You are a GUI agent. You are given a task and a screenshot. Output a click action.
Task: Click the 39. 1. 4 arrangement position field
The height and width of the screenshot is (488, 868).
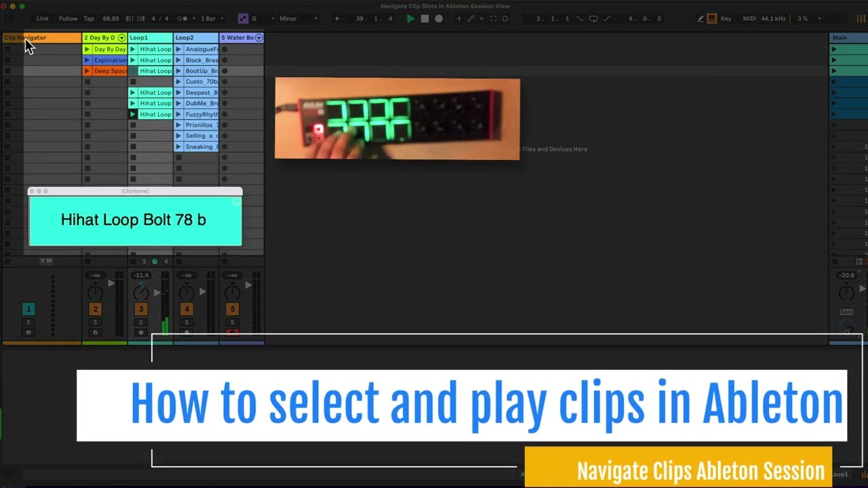[x=374, y=19]
